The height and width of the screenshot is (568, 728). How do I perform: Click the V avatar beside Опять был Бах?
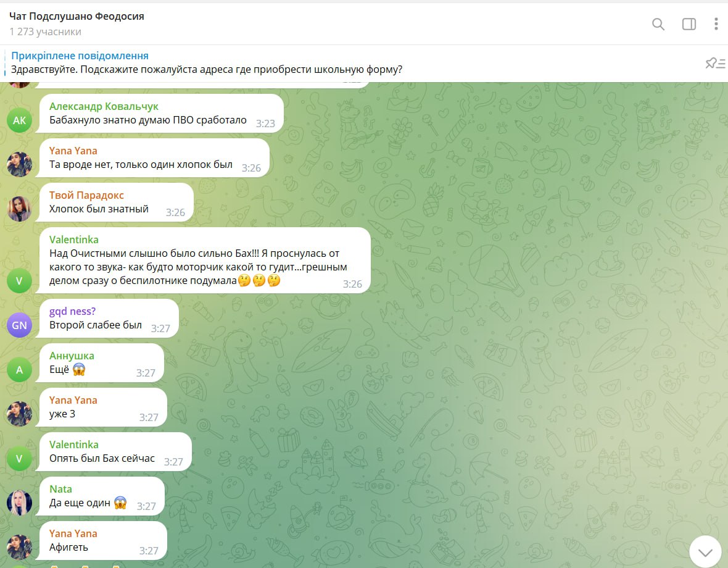click(20, 458)
